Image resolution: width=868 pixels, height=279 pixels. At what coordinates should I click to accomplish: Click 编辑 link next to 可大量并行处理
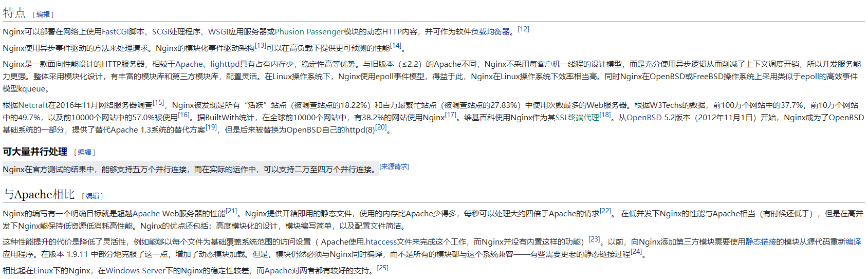coord(85,152)
